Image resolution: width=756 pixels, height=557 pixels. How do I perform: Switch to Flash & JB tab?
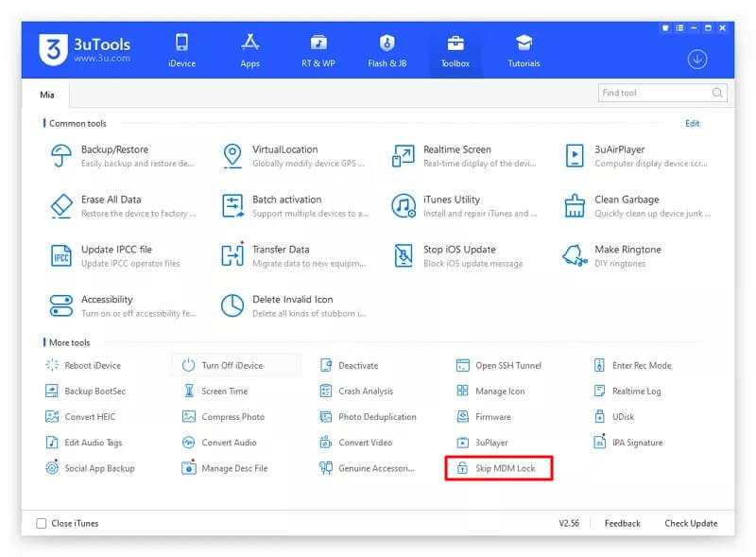point(387,50)
